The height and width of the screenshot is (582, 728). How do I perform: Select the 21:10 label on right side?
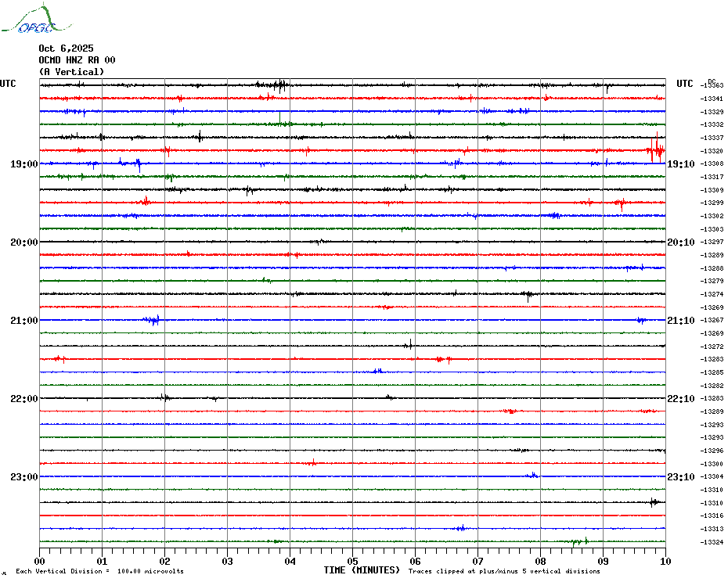pyautogui.click(x=680, y=321)
